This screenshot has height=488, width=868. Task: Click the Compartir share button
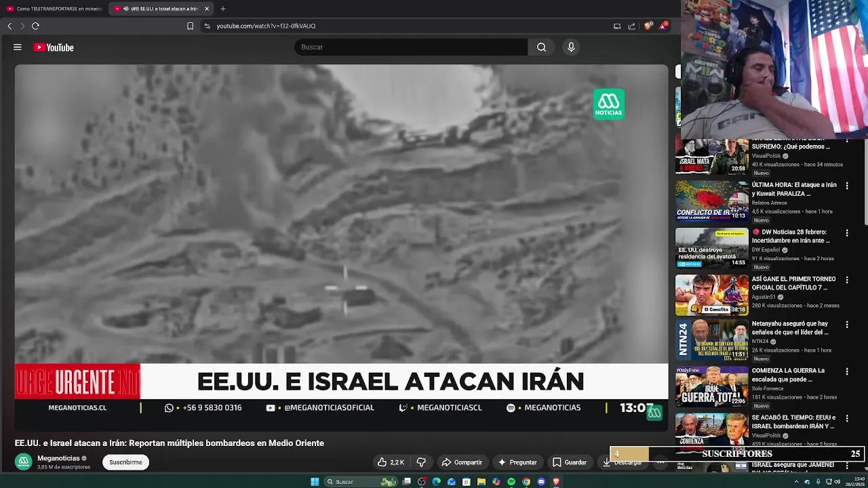(x=462, y=462)
